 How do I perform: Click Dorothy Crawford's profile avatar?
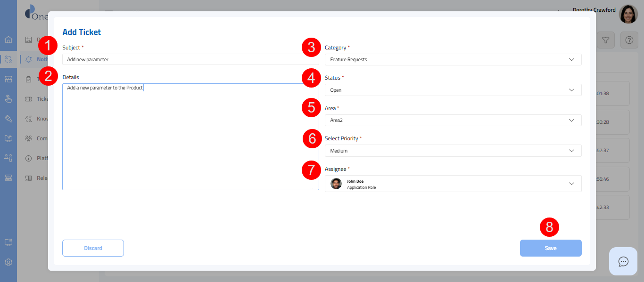click(628, 15)
